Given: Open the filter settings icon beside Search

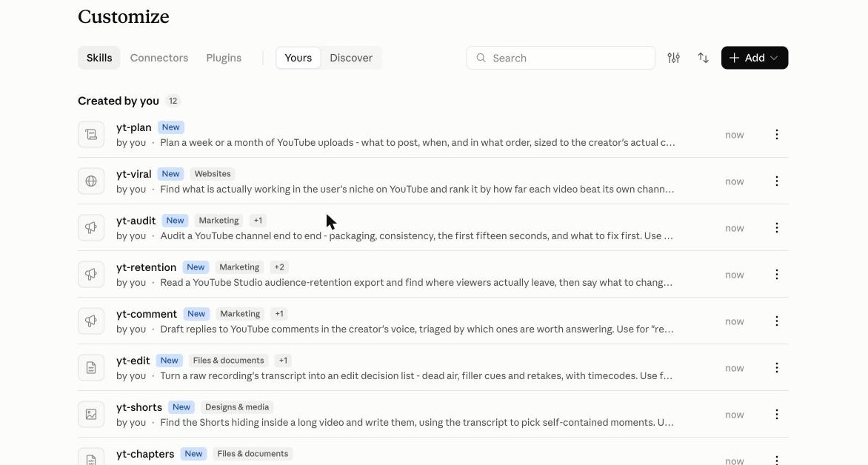Looking at the screenshot, I should 673,58.
